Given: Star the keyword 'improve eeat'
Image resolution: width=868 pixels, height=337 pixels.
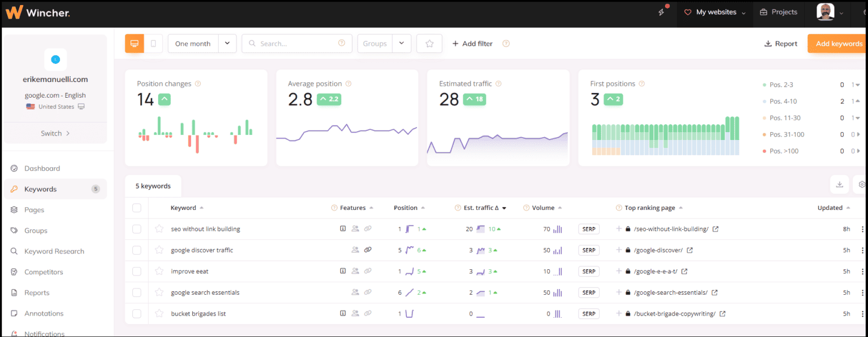Looking at the screenshot, I should [x=158, y=271].
